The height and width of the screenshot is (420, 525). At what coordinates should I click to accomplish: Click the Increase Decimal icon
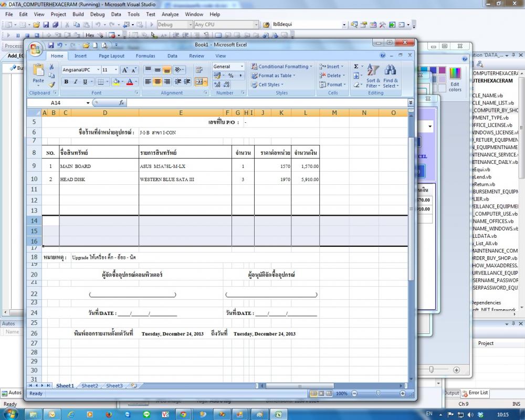(x=217, y=85)
